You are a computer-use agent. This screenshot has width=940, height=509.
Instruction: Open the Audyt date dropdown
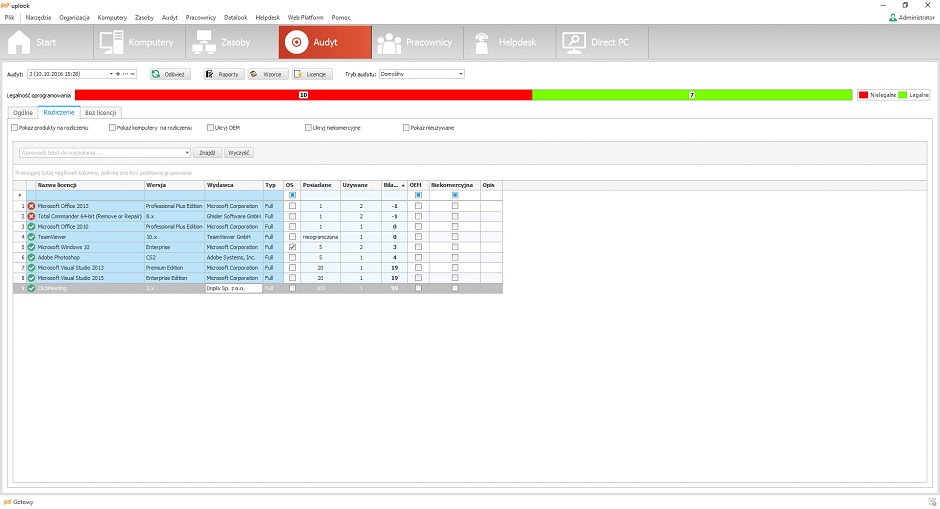111,74
